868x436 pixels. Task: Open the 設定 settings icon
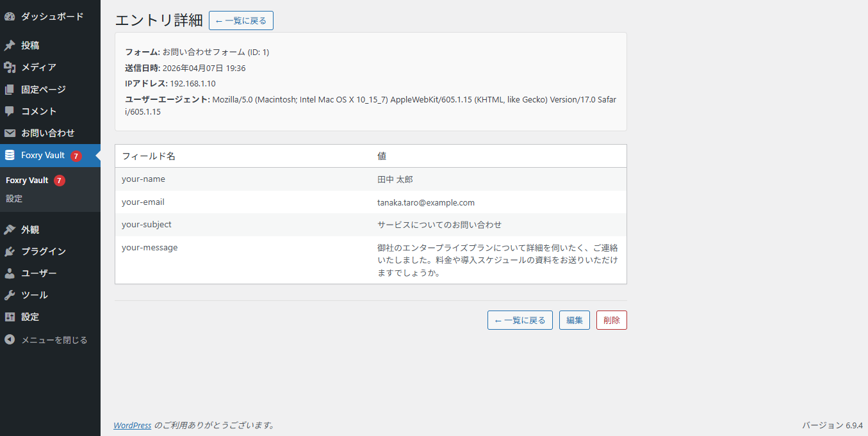point(10,316)
